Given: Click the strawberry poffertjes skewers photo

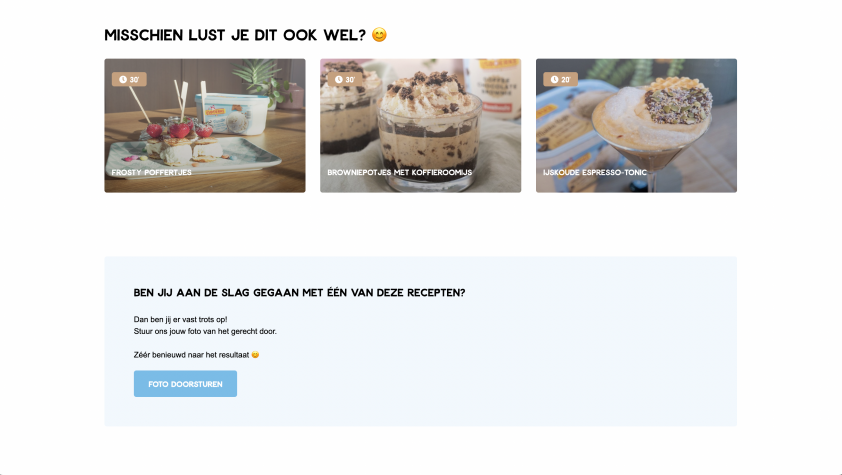Looking at the screenshot, I should [205, 126].
